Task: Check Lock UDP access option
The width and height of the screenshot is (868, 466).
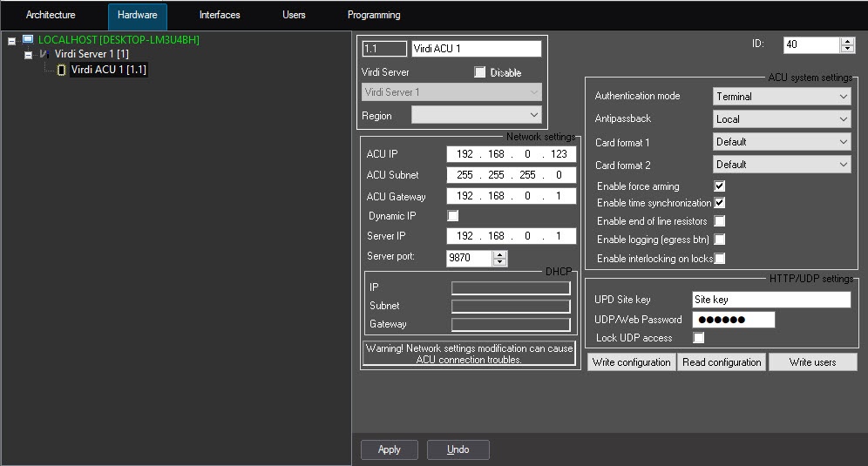Action: [x=698, y=338]
